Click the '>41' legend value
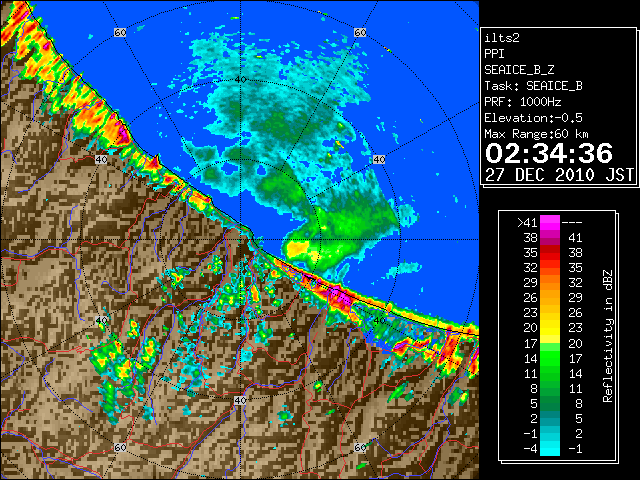The width and height of the screenshot is (640, 480). coord(527,223)
